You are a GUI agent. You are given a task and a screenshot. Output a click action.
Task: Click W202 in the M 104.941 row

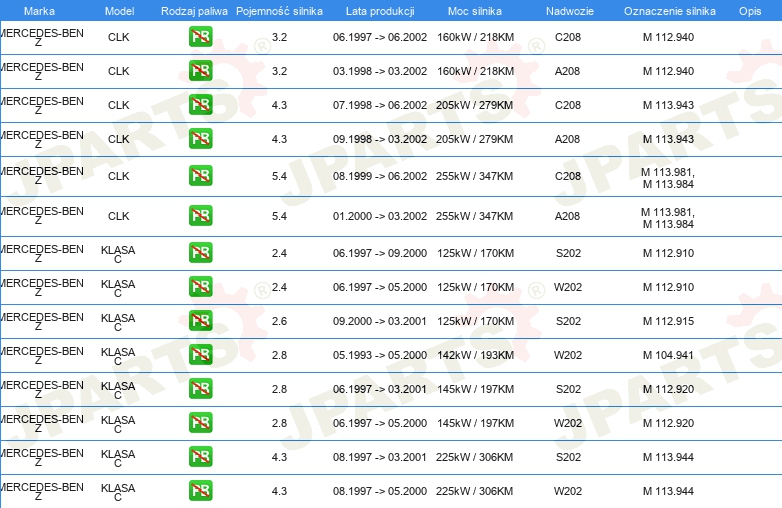pos(568,355)
